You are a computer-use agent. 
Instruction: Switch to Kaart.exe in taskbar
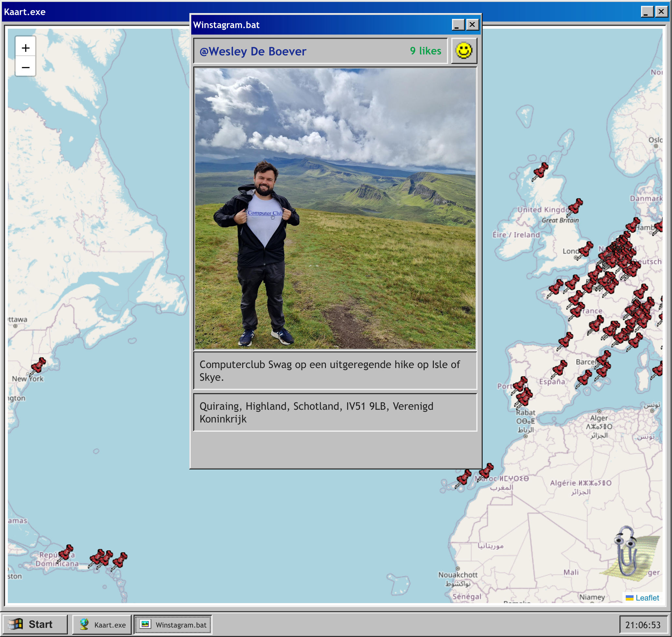(102, 624)
